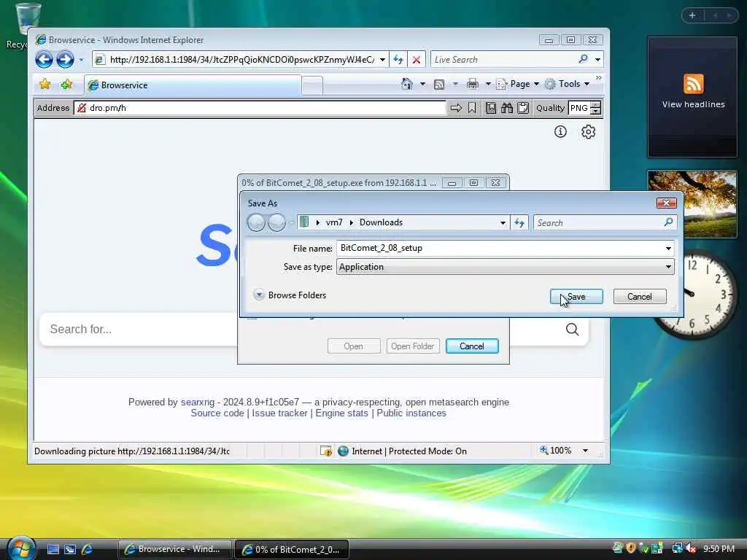Open the Save as type combo box
This screenshot has width=747, height=560.
point(505,267)
